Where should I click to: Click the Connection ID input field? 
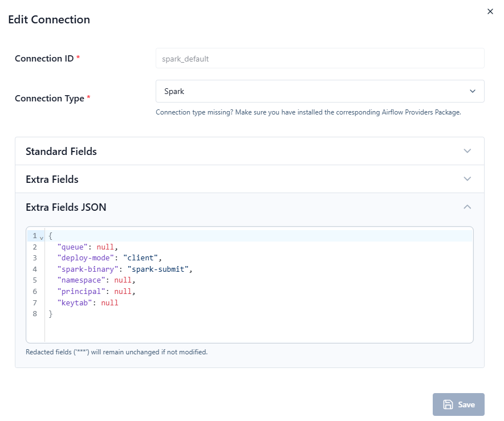pyautogui.click(x=319, y=58)
